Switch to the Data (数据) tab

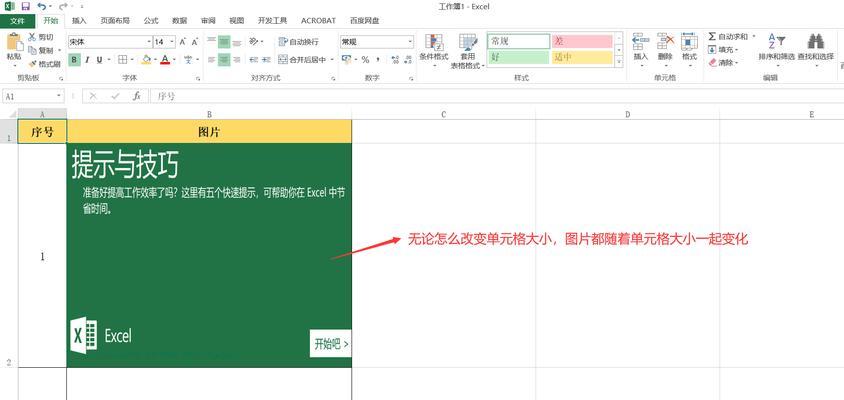coord(179,20)
